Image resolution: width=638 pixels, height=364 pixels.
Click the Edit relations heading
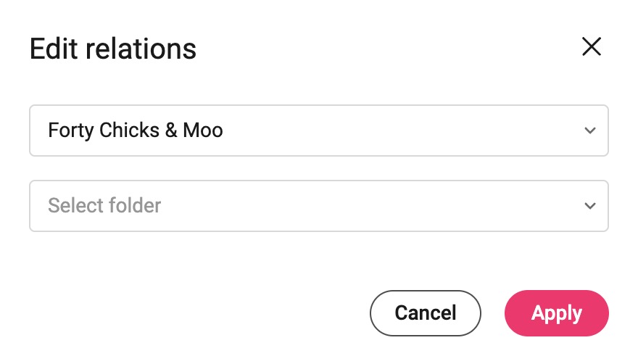point(112,49)
